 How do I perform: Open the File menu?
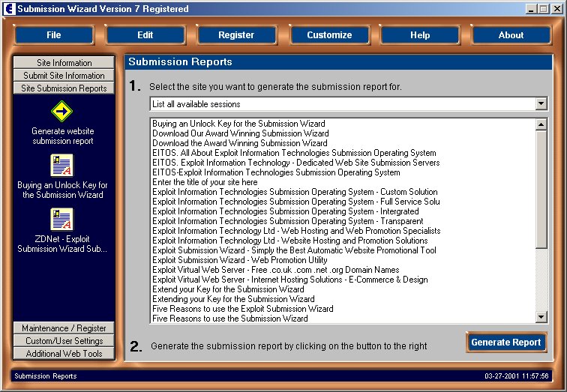click(54, 35)
